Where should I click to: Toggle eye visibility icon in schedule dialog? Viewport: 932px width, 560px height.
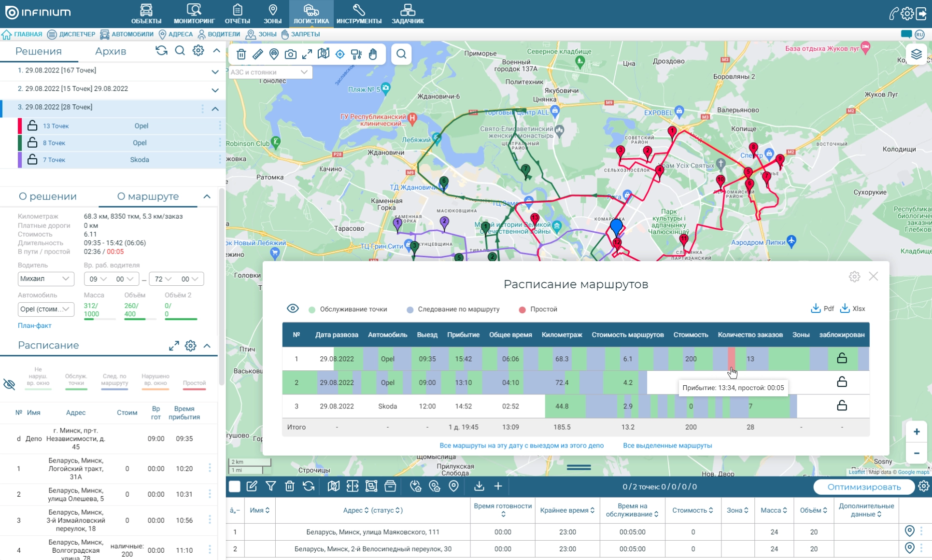tap(293, 308)
